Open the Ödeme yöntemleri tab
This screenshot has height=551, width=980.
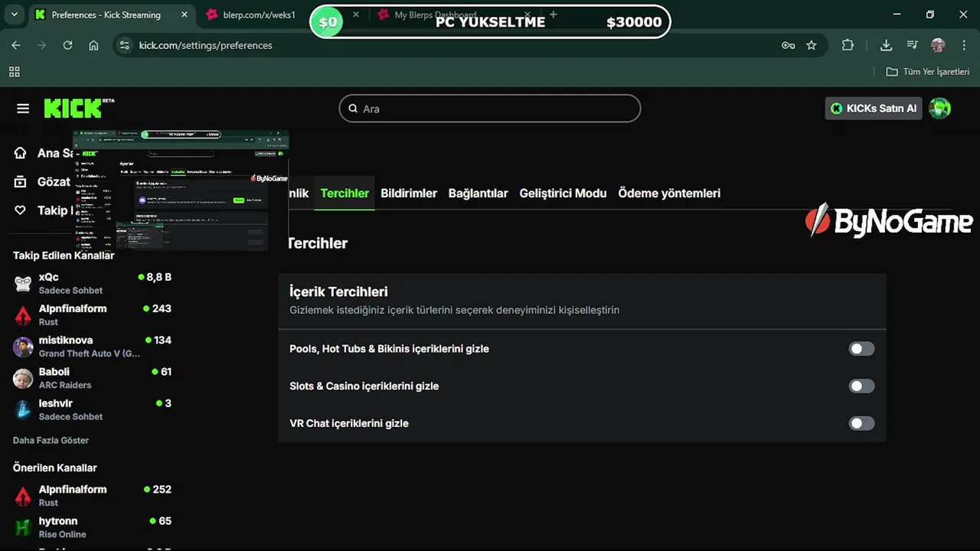pyautogui.click(x=669, y=194)
